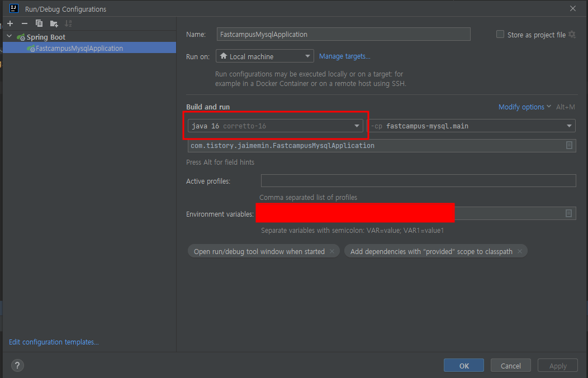Screen dimensions: 588x378
Task: Open the Run on Local machine dropdown
Action: click(265, 56)
